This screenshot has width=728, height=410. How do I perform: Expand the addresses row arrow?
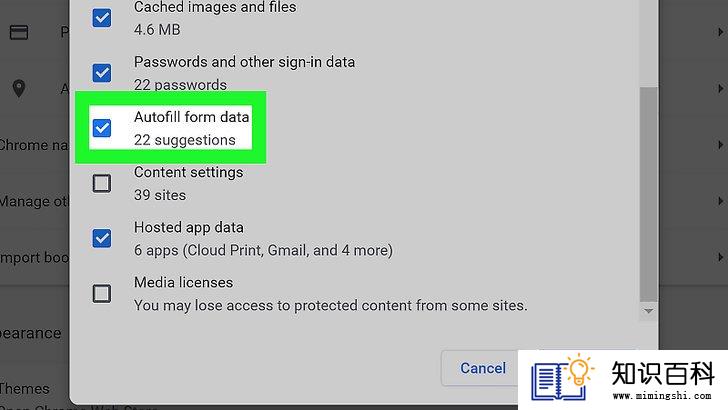click(720, 88)
